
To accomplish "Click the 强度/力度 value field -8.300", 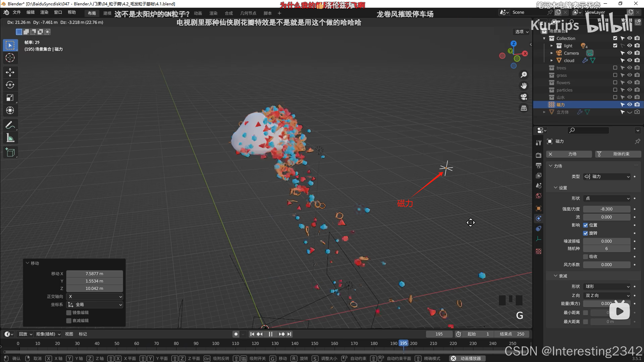I will [607, 209].
